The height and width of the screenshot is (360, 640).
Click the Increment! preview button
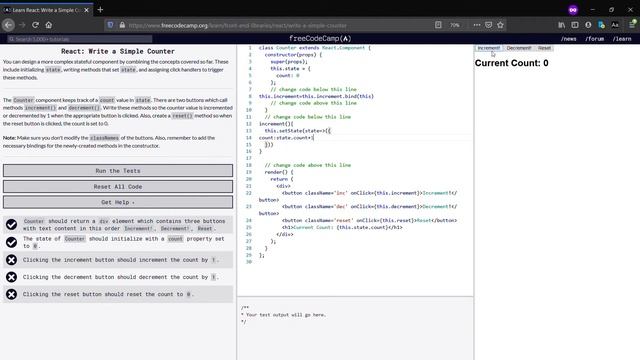[x=489, y=48]
